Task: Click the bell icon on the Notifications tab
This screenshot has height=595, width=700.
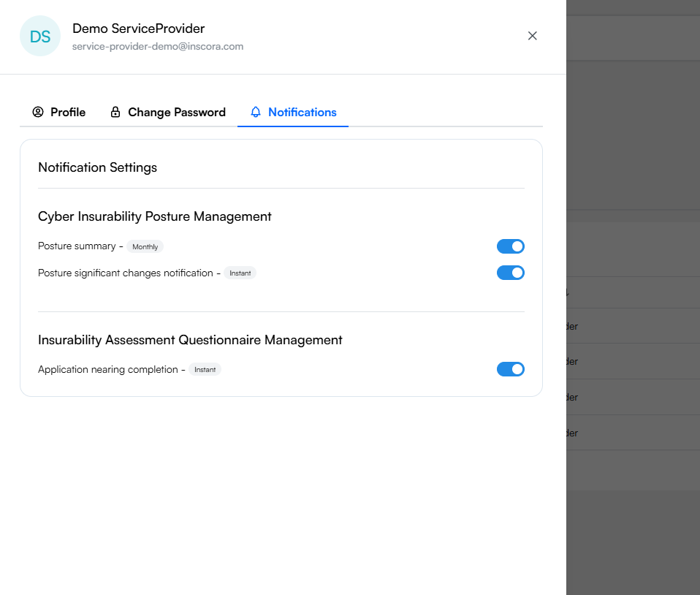Action: pos(255,112)
